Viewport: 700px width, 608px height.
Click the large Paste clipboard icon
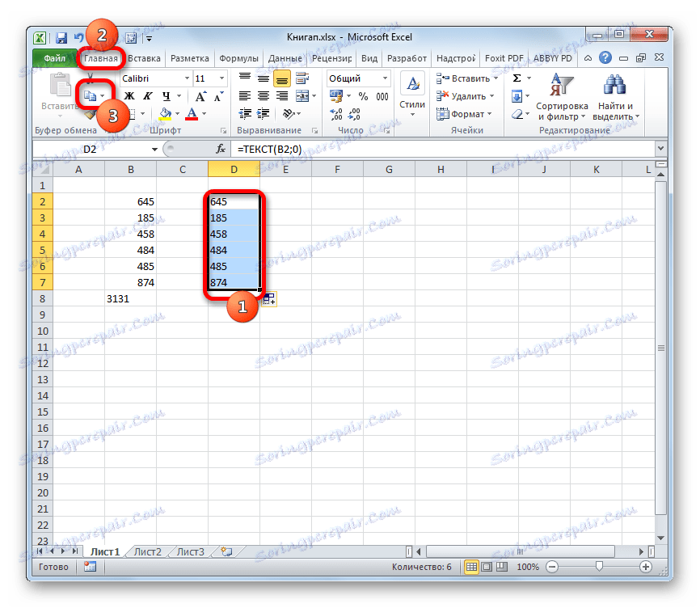[x=60, y=85]
